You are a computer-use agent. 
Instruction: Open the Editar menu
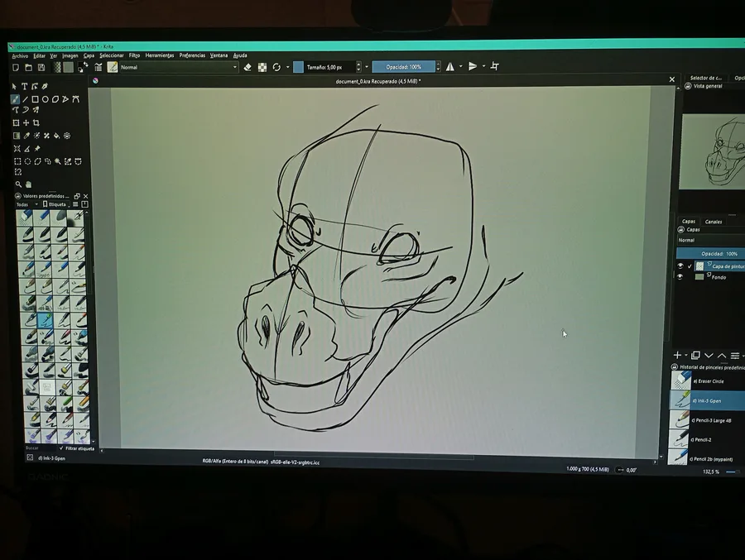coord(40,56)
